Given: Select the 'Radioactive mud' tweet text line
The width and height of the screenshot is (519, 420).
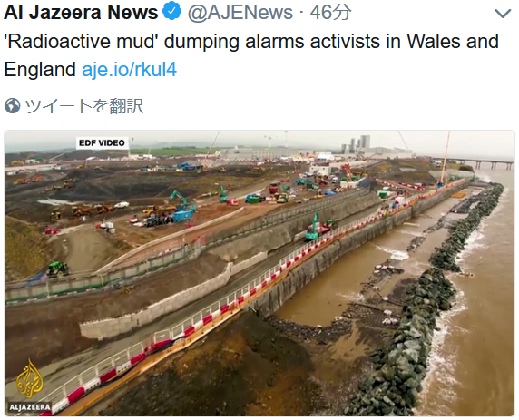Looking at the screenshot, I should (251, 42).
